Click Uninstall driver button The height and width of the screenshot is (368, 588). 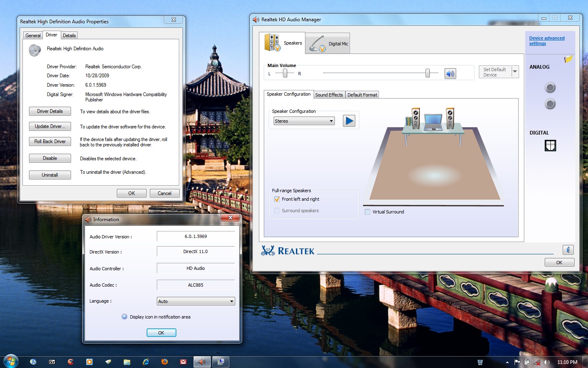pos(50,175)
